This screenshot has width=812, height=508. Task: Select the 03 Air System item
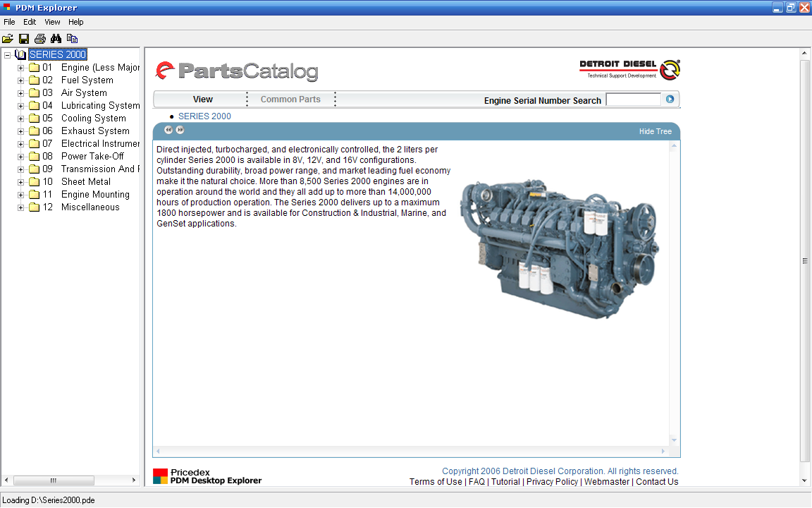75,93
